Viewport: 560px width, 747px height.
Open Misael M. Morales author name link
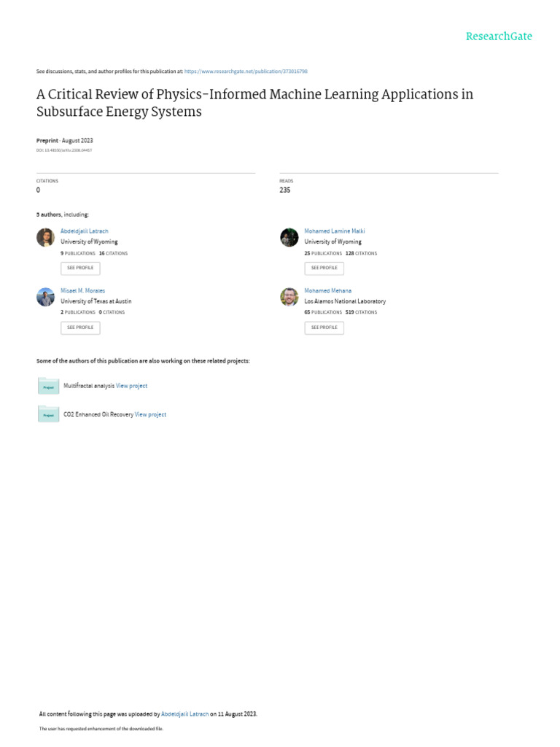click(x=82, y=290)
